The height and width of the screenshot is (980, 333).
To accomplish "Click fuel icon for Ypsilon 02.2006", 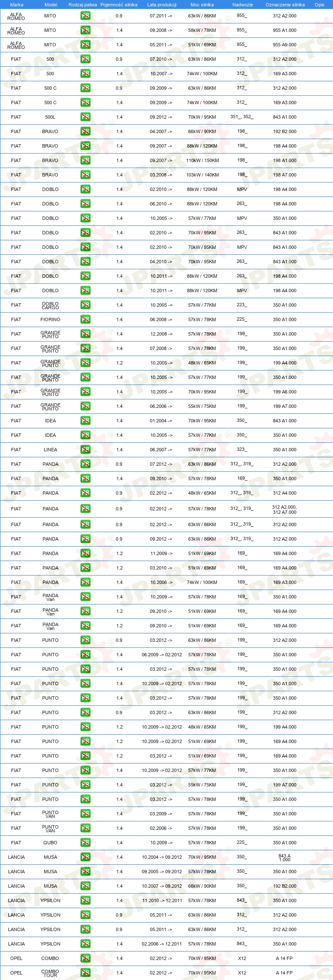I will (85, 944).
